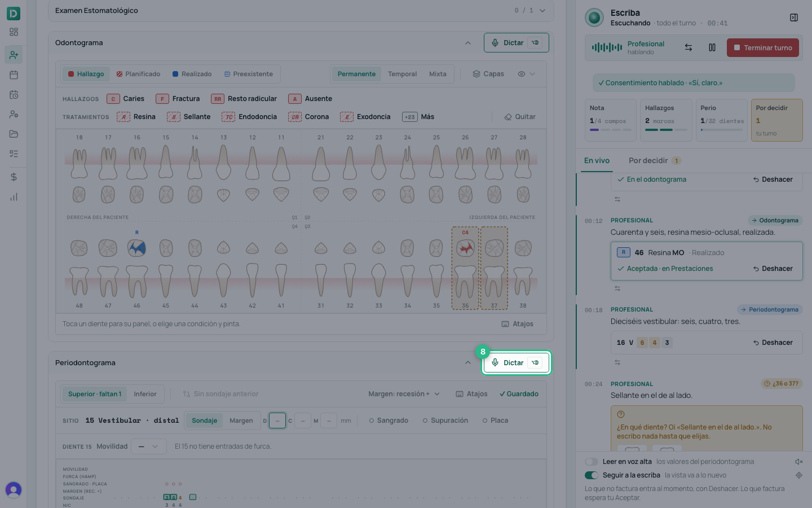Select the Fractura finding tool
The width and height of the screenshot is (812, 508).
pos(178,99)
